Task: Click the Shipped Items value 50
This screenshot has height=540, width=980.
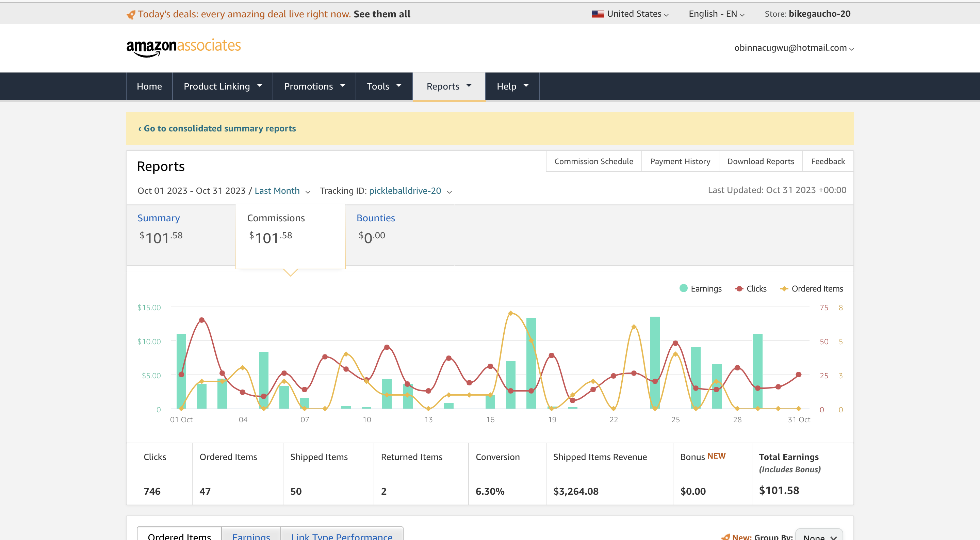Action: (296, 491)
